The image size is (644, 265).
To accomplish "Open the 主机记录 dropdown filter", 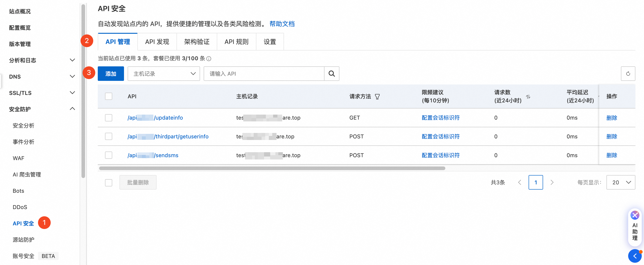I will tap(164, 74).
